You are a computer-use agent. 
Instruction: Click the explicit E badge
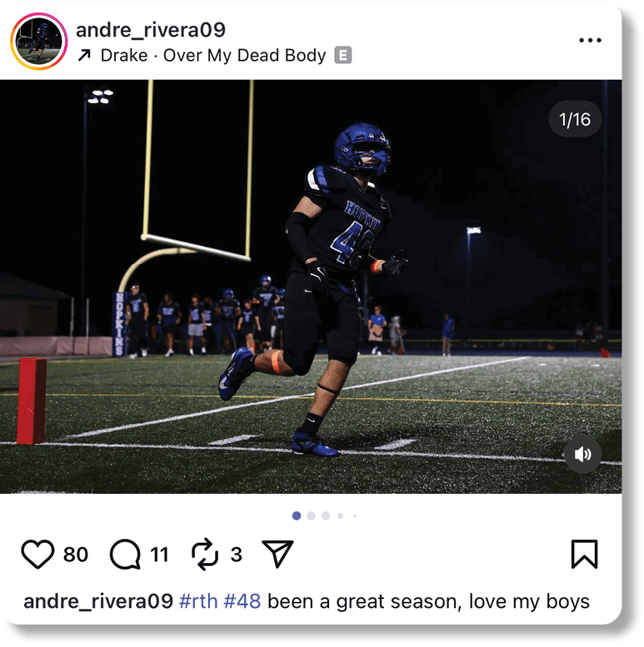point(342,55)
